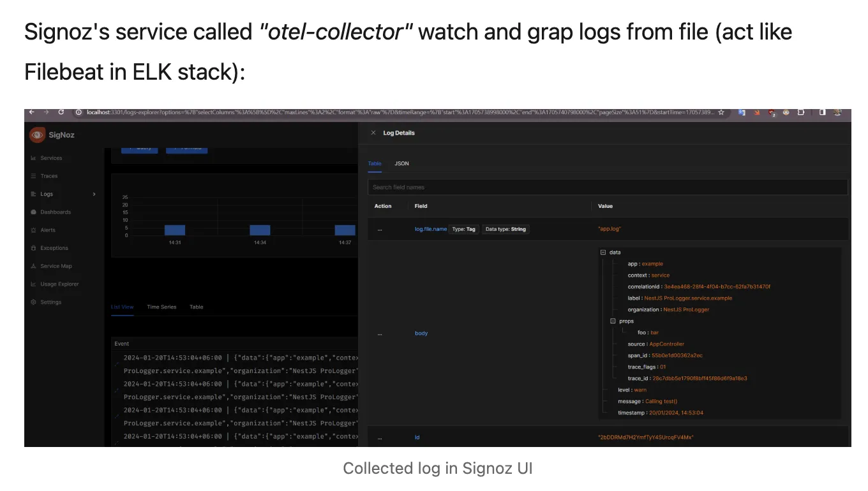Click the chart bar at 14:37
The image size is (868, 491).
(345, 230)
